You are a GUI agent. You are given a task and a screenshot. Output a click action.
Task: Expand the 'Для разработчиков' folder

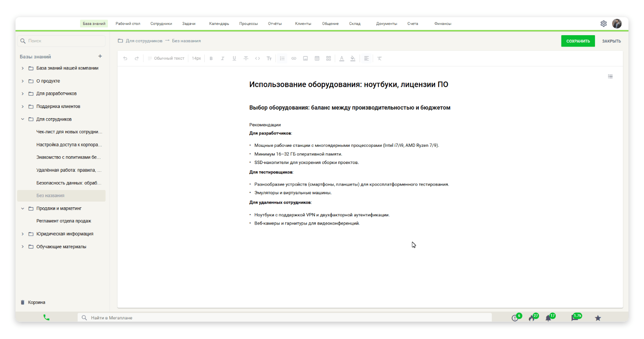click(22, 94)
